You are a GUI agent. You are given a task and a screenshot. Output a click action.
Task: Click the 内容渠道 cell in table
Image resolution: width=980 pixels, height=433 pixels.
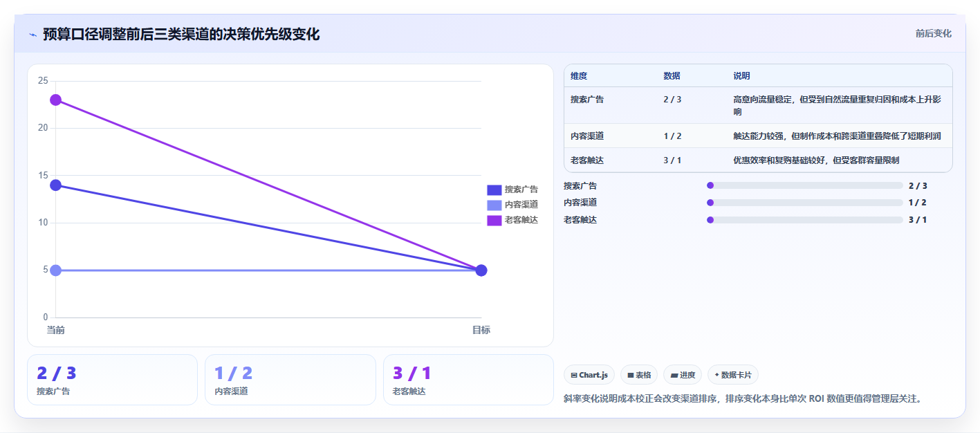[x=587, y=136]
